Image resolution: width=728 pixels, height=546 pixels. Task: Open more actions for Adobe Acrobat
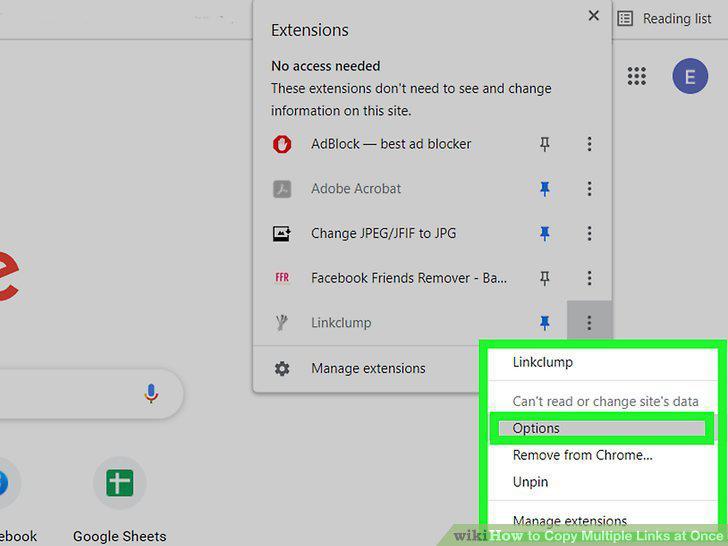tap(589, 188)
